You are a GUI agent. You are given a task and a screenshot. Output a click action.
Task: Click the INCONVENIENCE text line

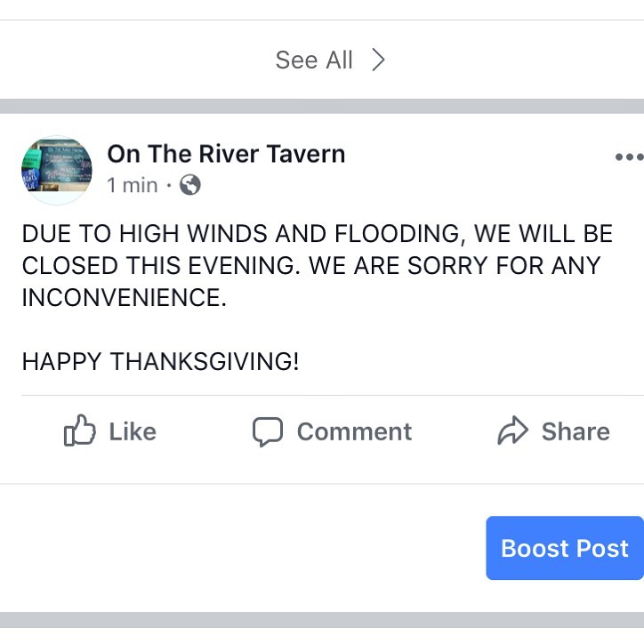[x=124, y=297]
